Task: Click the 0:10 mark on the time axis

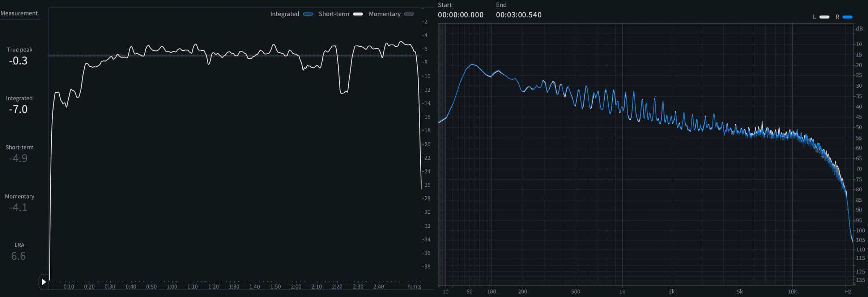Action: (x=69, y=286)
